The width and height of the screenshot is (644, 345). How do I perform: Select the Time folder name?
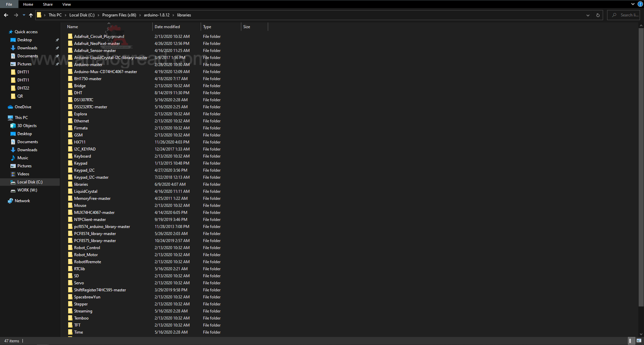79,332
